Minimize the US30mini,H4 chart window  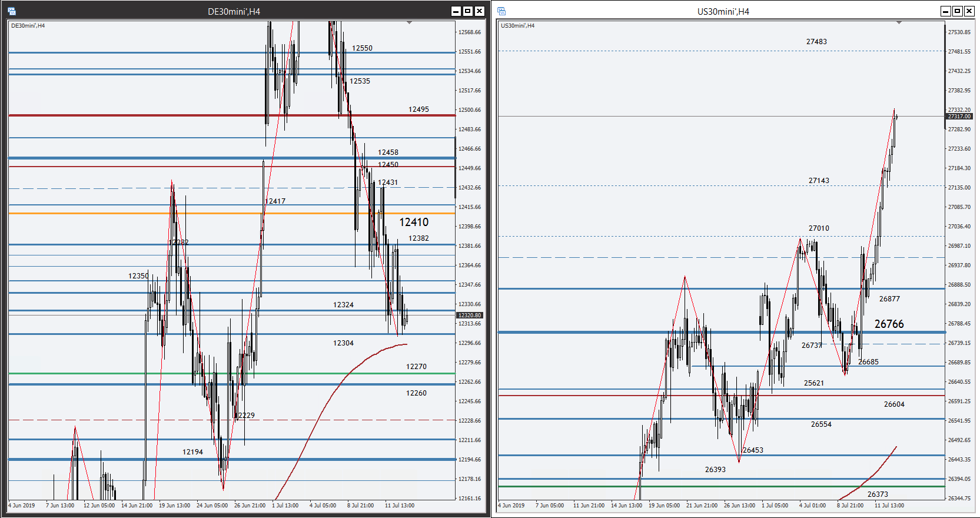946,11
